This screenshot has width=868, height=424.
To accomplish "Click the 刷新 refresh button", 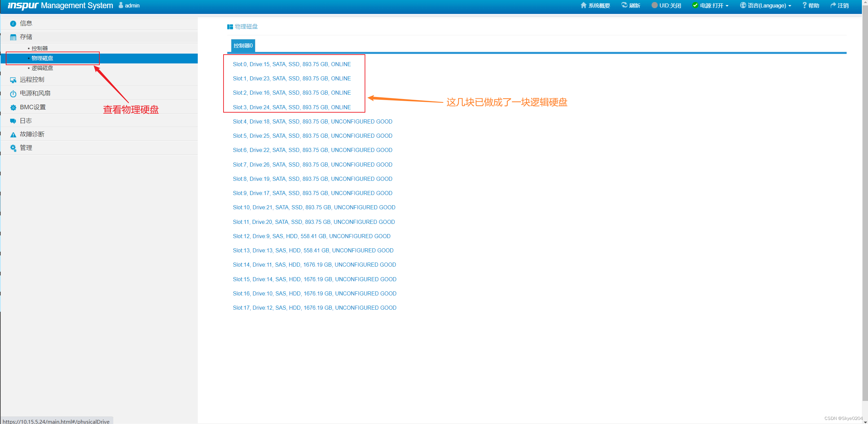I will 631,5.
